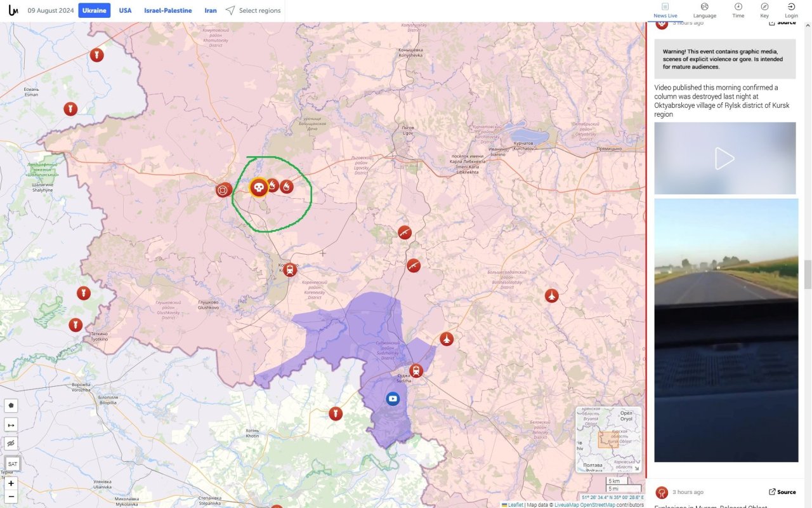This screenshot has width=812, height=508.
Task: Select the polygon draw tool
Action: 11,405
